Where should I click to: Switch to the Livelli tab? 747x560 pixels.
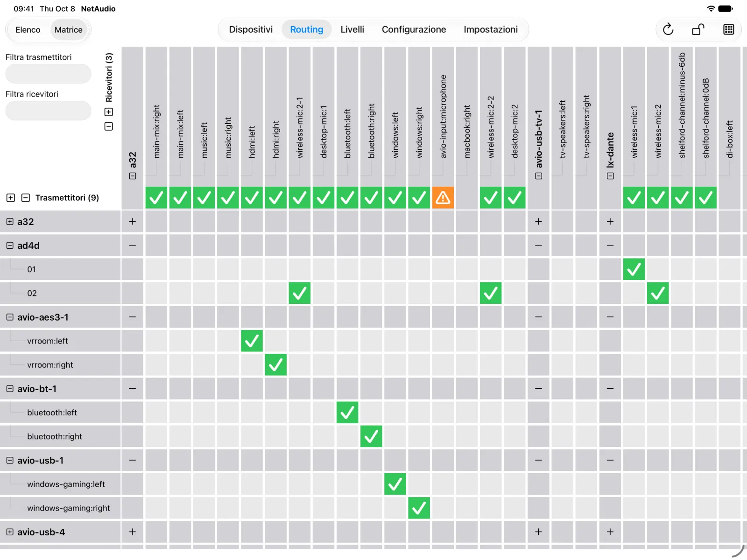352,29
